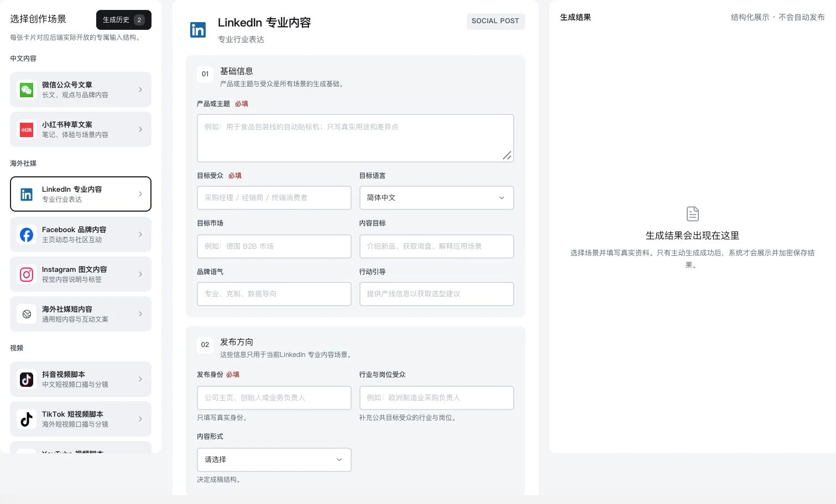Click the 01 step badge for 基础信息
The image size is (836, 504).
click(x=205, y=74)
